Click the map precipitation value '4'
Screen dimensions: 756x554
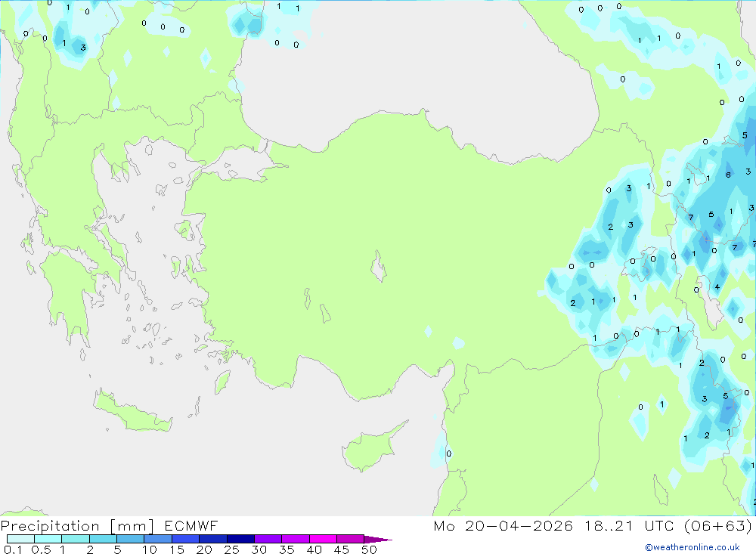717,287
